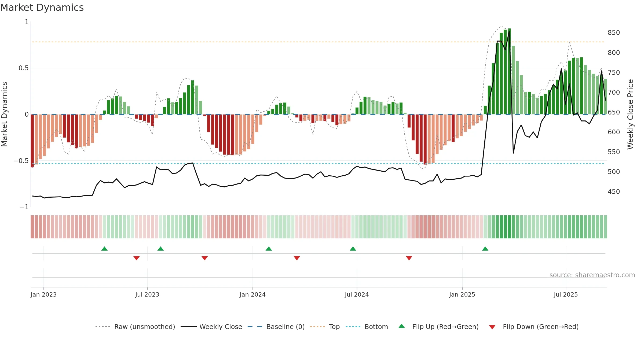This screenshot has width=644, height=362.
Task: Click the 800 price axis label
Action: coord(614,53)
